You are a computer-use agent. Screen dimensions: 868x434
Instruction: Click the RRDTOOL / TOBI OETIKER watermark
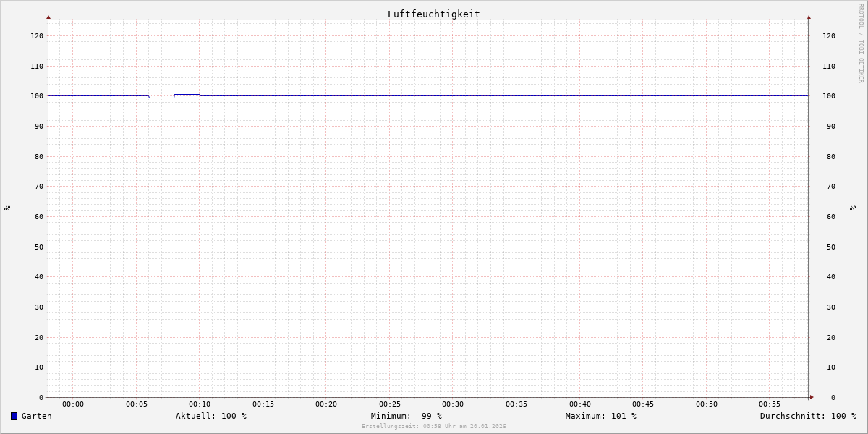tap(861, 43)
